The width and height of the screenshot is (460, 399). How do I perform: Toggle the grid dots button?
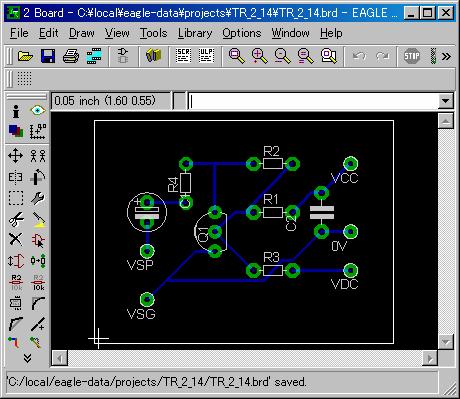pos(24,79)
